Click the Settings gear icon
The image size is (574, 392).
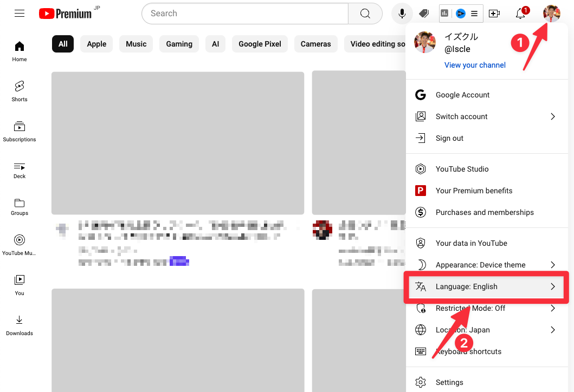point(421,382)
